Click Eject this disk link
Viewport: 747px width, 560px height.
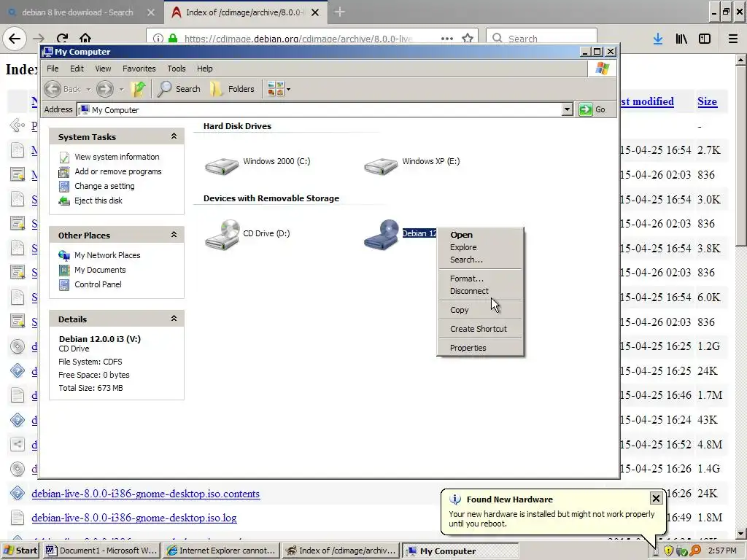click(98, 201)
